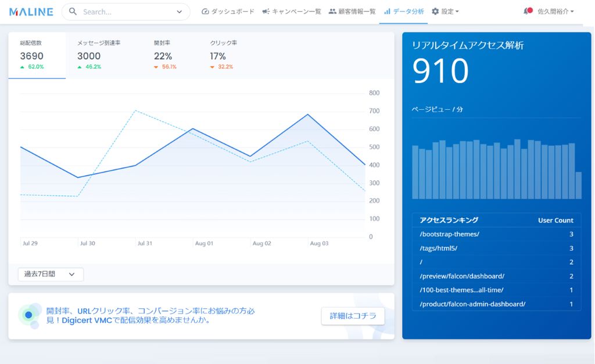This screenshot has width=595, height=364.
Task: Click the 詳細はコチラ button
Action: [x=353, y=316]
